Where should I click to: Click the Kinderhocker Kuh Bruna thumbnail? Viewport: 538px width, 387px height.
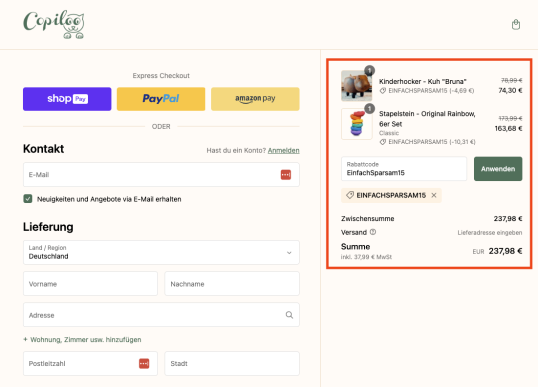pyautogui.click(x=356, y=85)
